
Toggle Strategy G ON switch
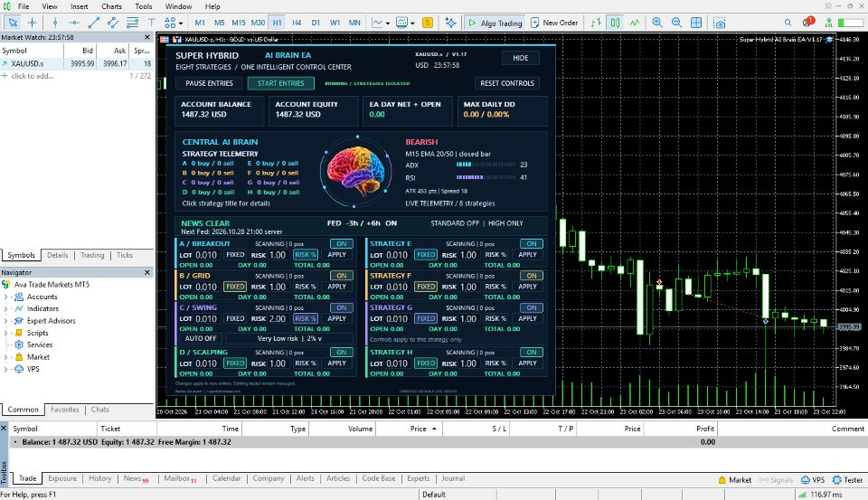(532, 307)
